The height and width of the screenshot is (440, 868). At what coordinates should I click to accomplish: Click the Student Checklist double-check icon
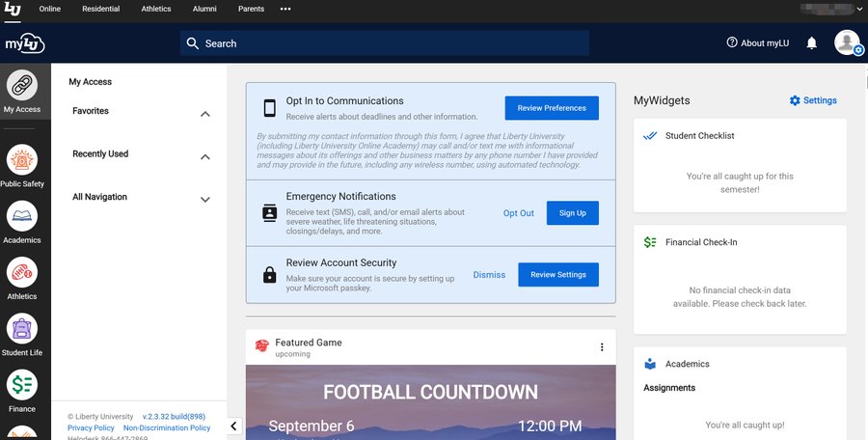click(x=650, y=136)
